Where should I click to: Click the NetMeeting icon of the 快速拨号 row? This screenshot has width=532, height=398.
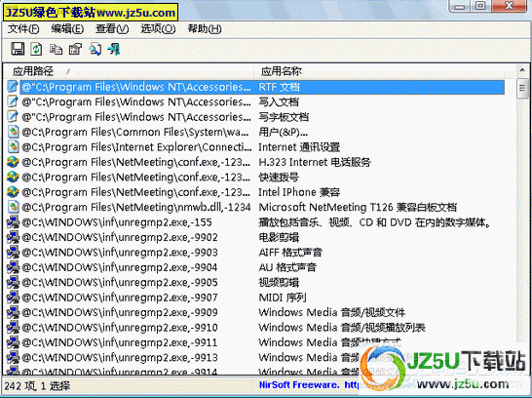[13, 177]
